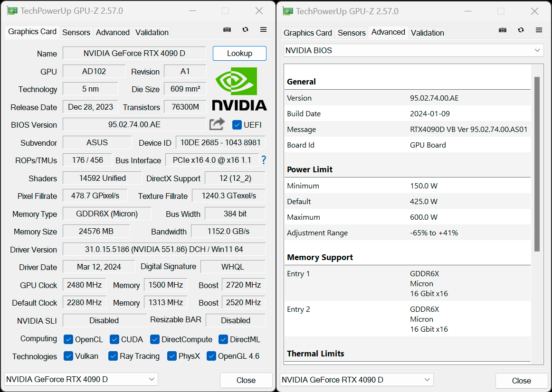Click Entry 2 memory support row
This screenshot has width=552, height=392.
(408, 319)
